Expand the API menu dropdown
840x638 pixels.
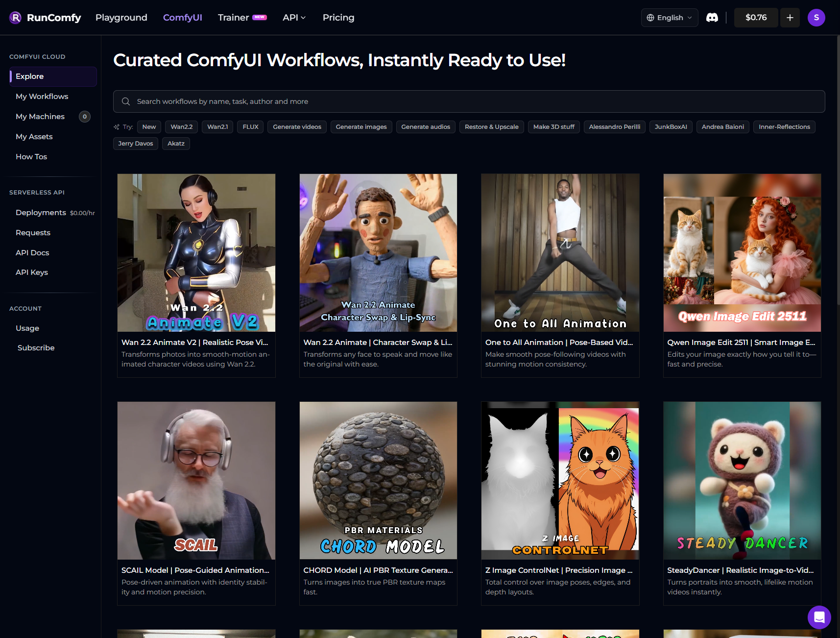tap(294, 18)
